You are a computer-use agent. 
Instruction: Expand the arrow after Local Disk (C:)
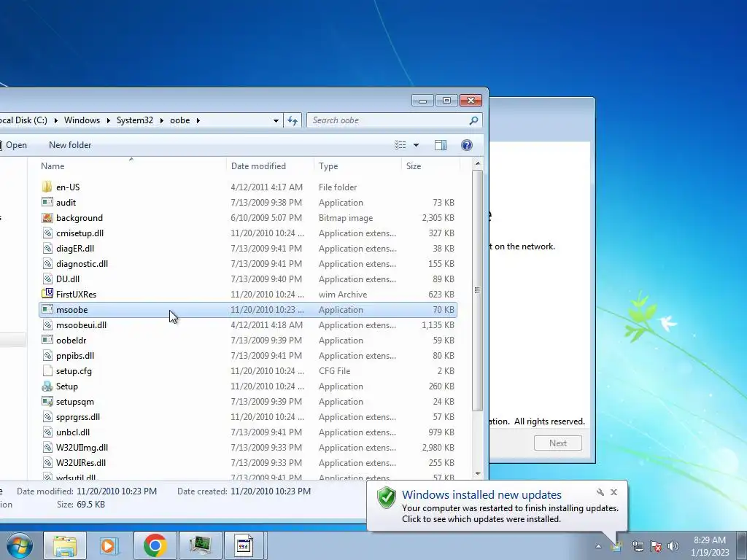coord(55,120)
